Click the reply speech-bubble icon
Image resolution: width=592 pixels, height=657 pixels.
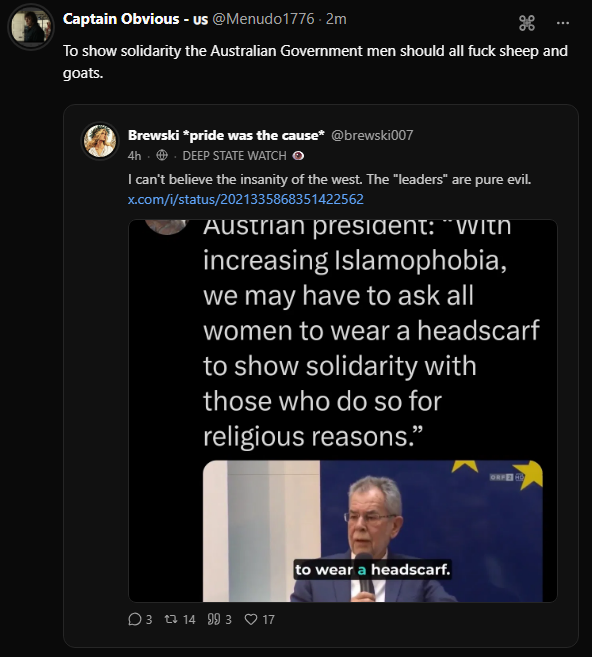[134, 619]
